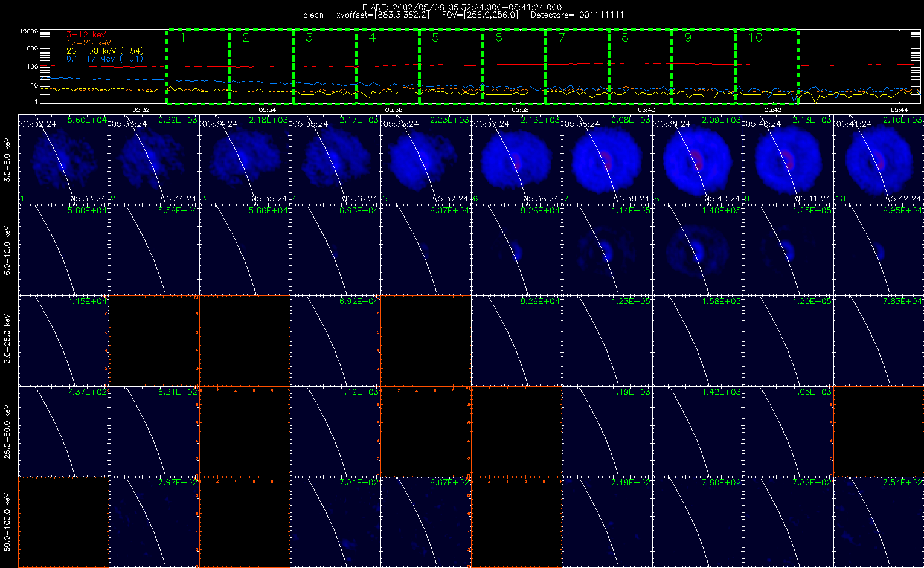
Task: Click the 05:40 time axis label
Action: pyautogui.click(x=646, y=109)
